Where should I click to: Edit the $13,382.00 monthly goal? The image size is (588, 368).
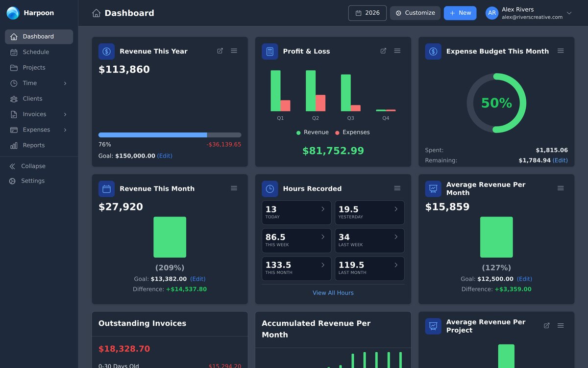click(x=198, y=279)
